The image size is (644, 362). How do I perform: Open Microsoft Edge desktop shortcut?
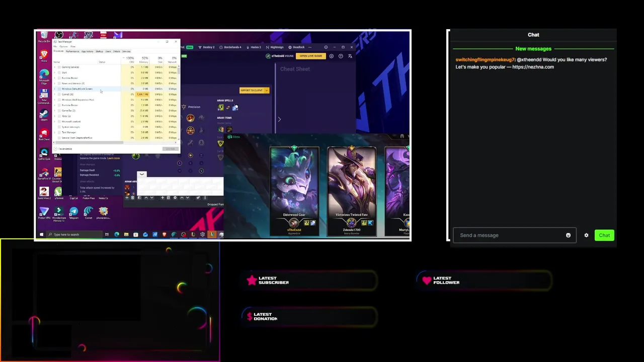[x=44, y=75]
